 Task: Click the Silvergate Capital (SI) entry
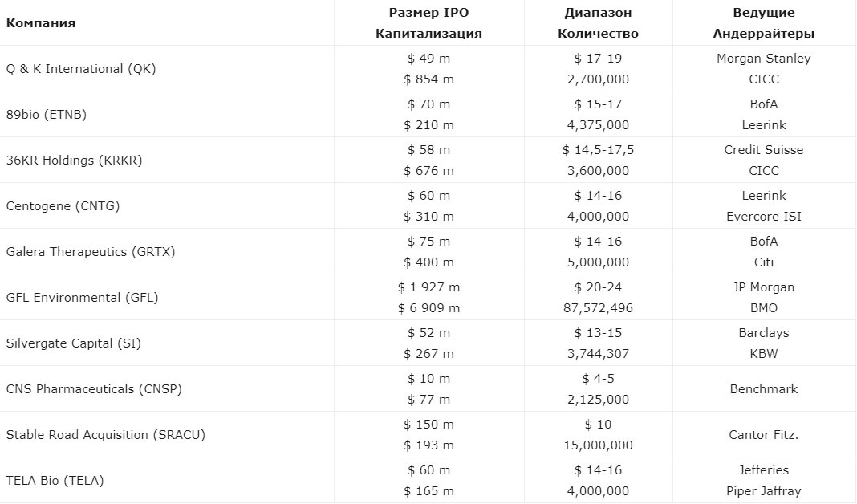click(74, 343)
